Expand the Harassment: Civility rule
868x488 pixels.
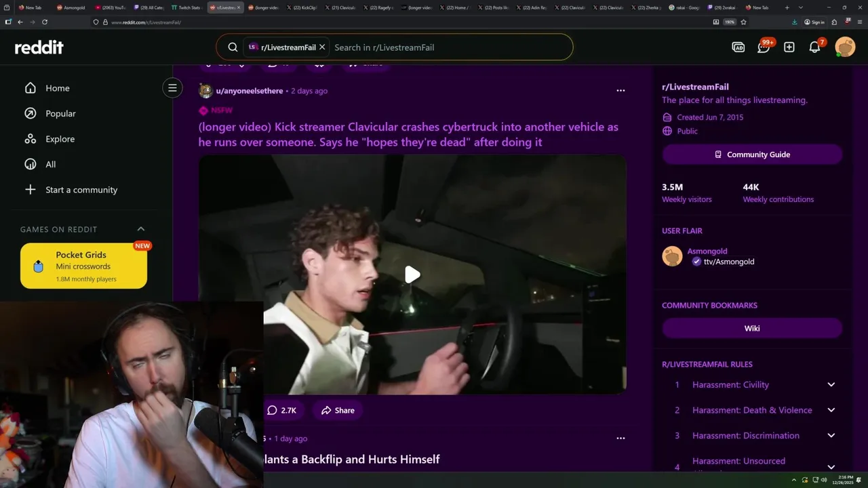tap(831, 385)
